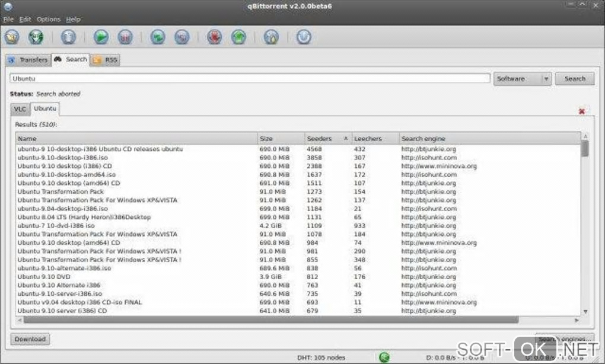Select the Search tab
The width and height of the screenshot is (605, 364).
(x=71, y=59)
